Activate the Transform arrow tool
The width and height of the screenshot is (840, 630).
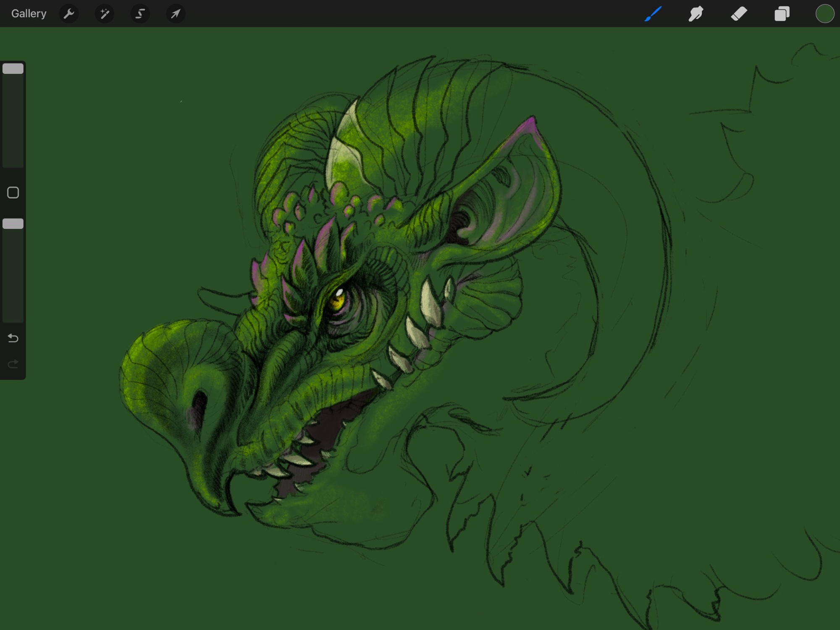(176, 14)
